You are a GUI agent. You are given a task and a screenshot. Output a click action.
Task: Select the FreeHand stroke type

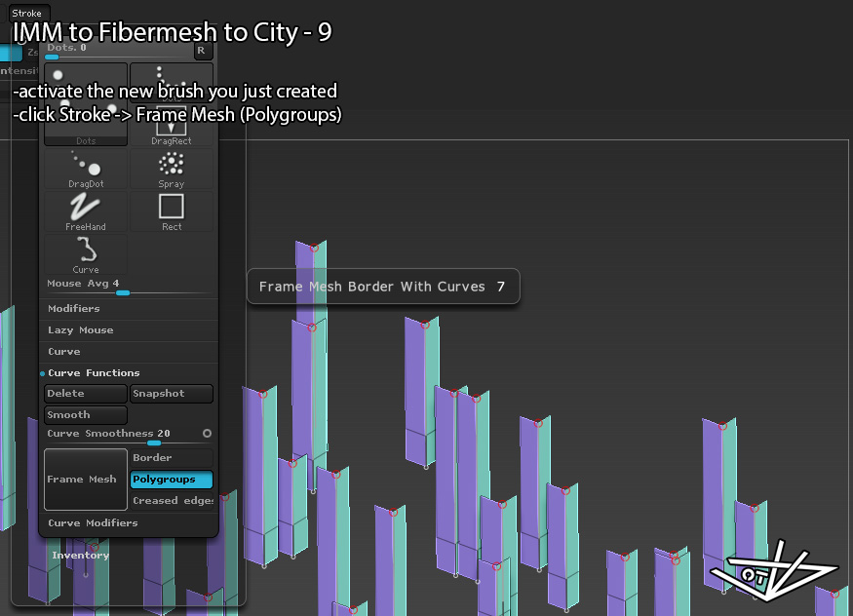pyautogui.click(x=86, y=212)
